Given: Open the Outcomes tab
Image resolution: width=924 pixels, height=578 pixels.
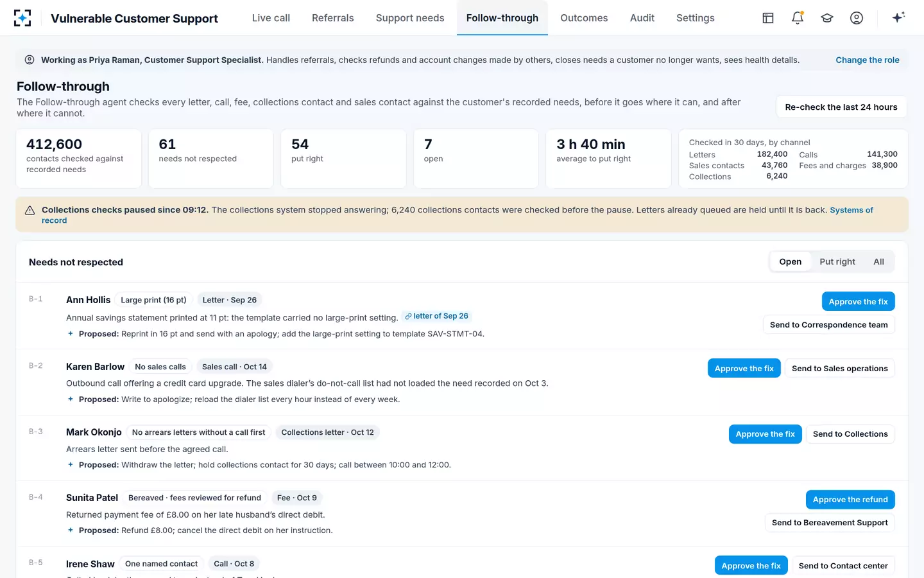Looking at the screenshot, I should (x=584, y=18).
